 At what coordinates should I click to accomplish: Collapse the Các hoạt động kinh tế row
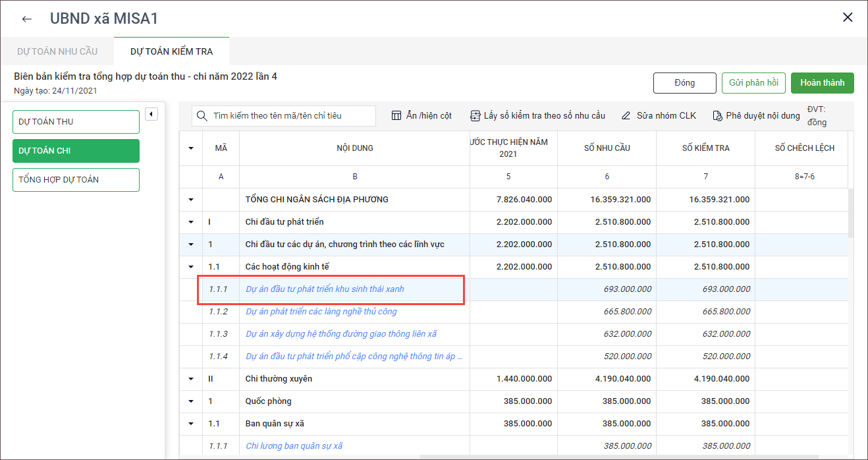pyautogui.click(x=191, y=267)
